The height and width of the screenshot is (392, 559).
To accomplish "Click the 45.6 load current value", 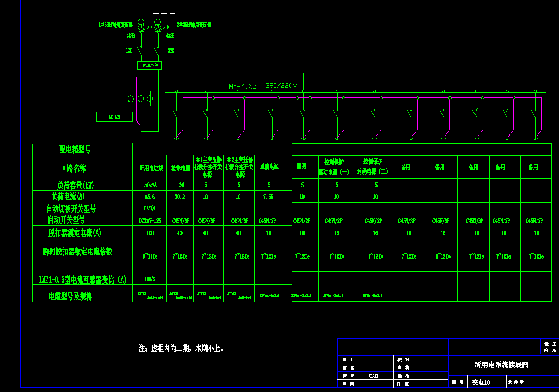I will click(x=150, y=197).
